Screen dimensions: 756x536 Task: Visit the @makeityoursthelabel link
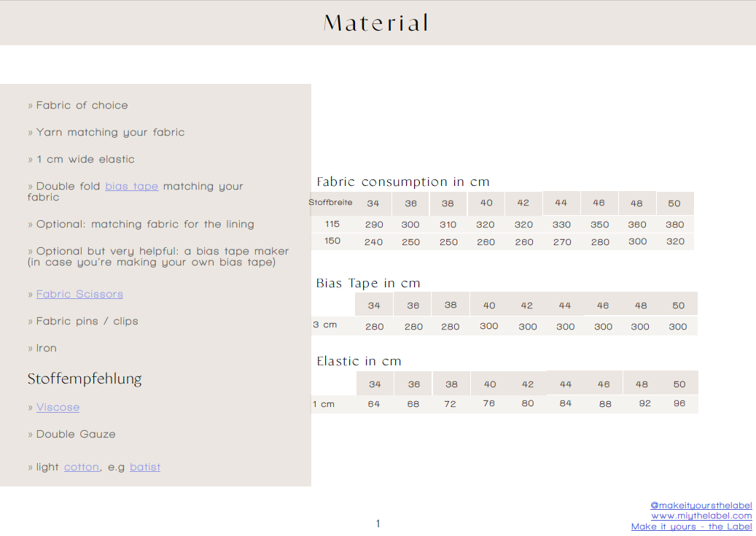coord(701,505)
